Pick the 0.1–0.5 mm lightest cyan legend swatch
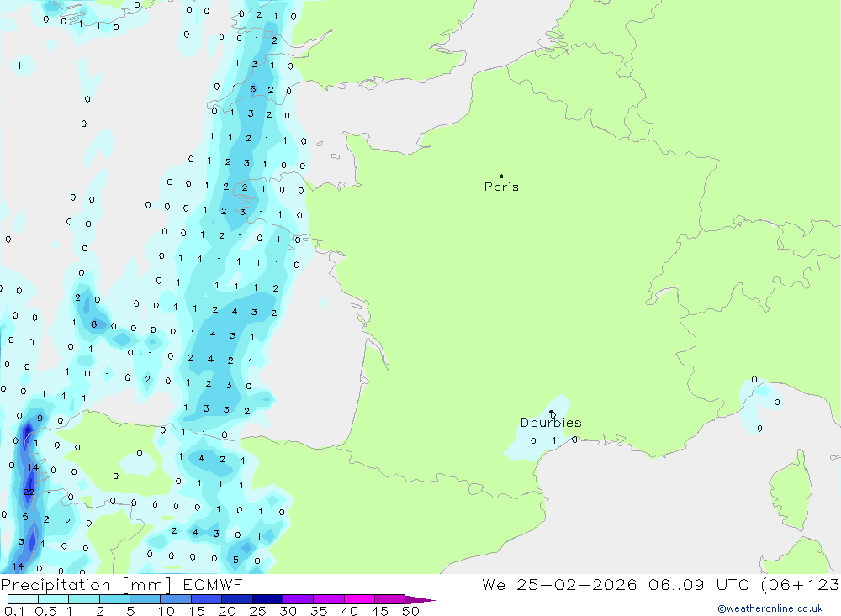The height and width of the screenshot is (616, 841). pos(23,599)
